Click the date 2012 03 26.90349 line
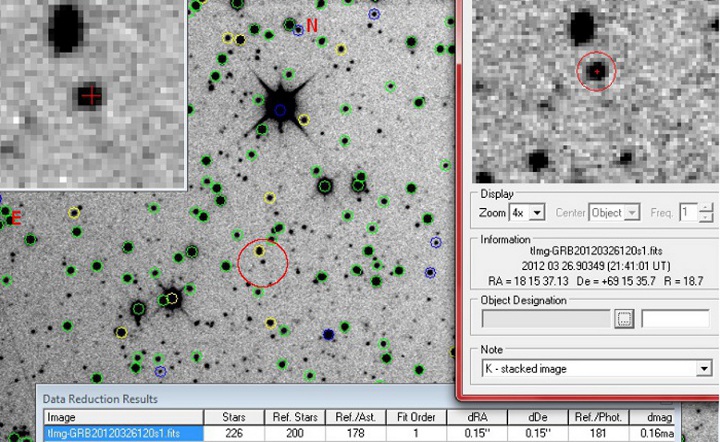Screen dimensions: 720x442 tap(596, 266)
